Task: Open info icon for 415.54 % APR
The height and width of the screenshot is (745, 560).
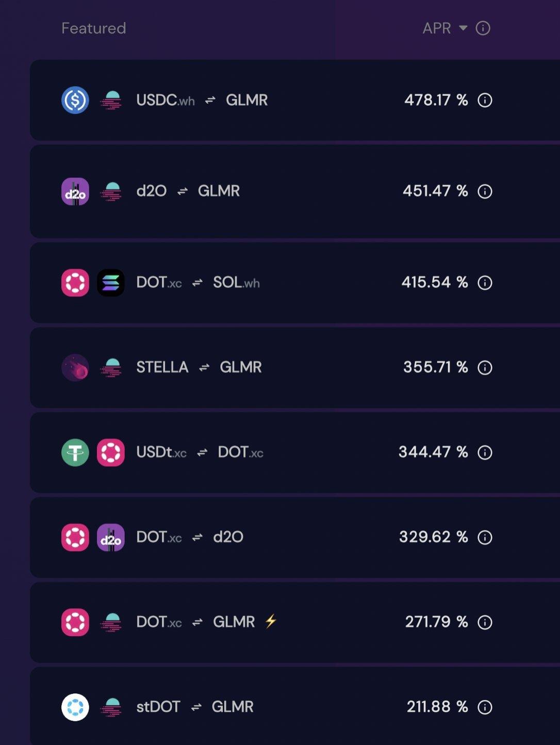Action: [485, 283]
